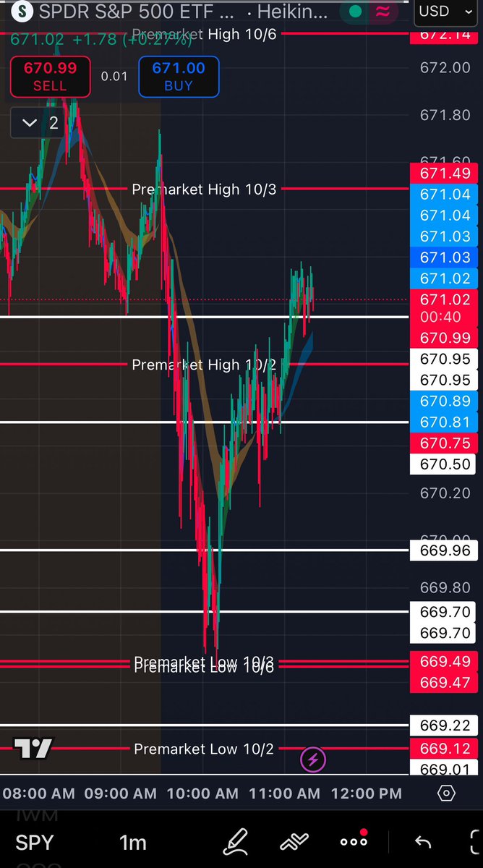The image size is (483, 868).
Task: Click the BUY 671.00 button
Action: point(179,77)
